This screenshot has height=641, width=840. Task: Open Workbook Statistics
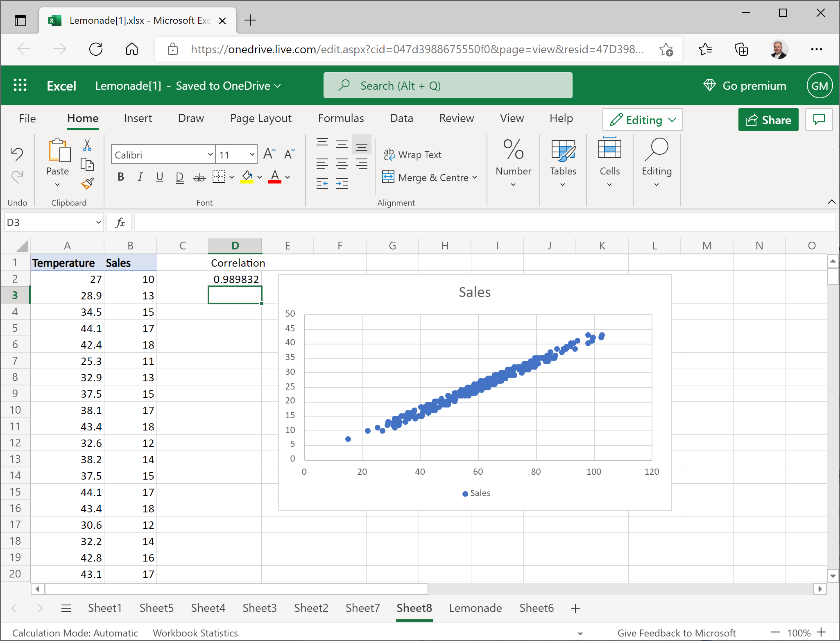[x=195, y=632]
